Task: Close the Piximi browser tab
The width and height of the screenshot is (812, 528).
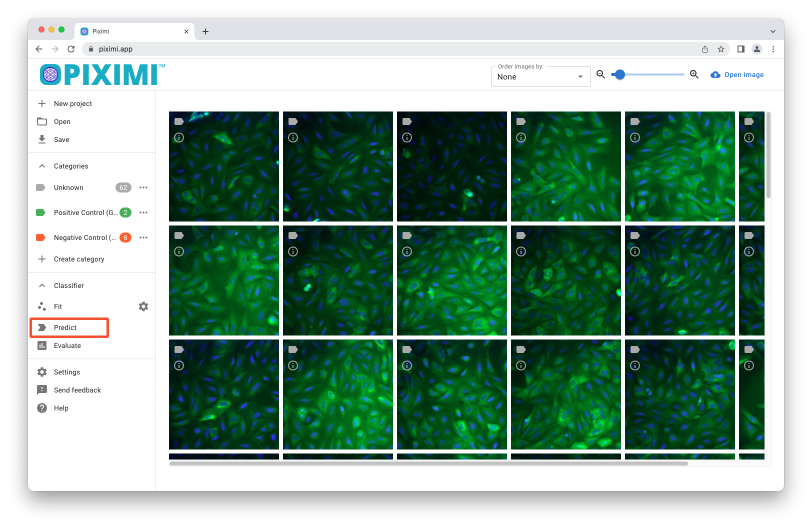Action: [x=186, y=31]
